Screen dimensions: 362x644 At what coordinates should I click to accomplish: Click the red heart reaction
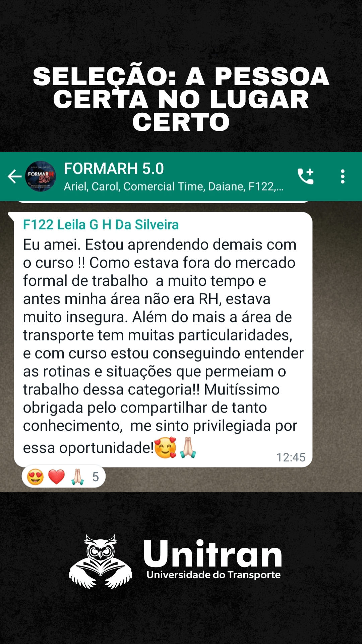point(56,477)
